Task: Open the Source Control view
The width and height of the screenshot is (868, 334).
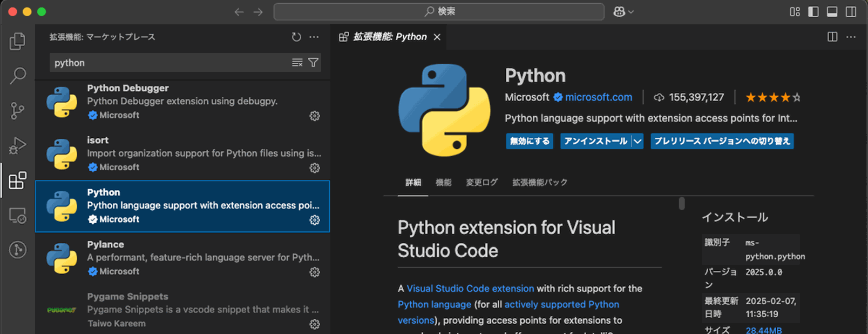Action: point(17,111)
